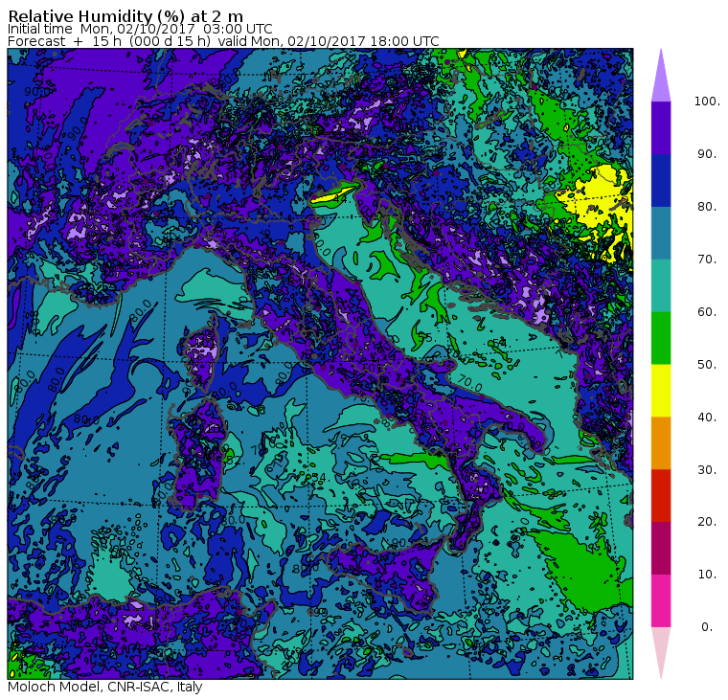
Task: Click the dark magenta 10–20 legend band
Action: coord(661,548)
